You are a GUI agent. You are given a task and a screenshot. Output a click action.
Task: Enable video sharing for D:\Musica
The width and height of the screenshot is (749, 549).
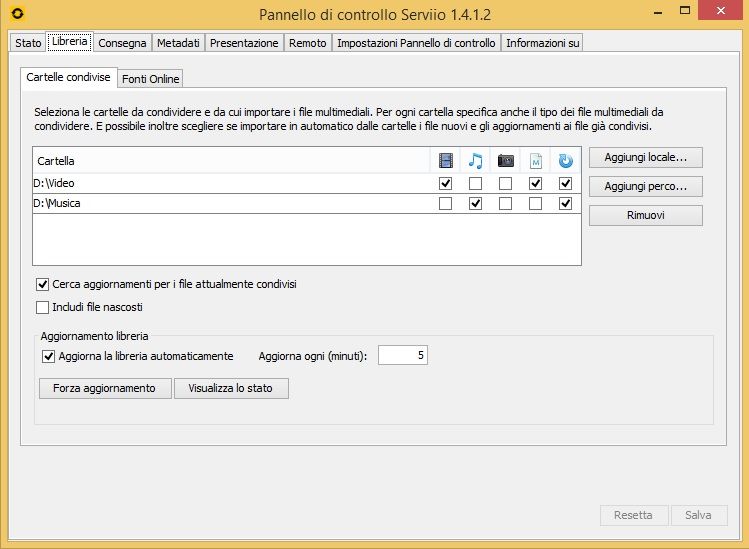[x=445, y=204]
